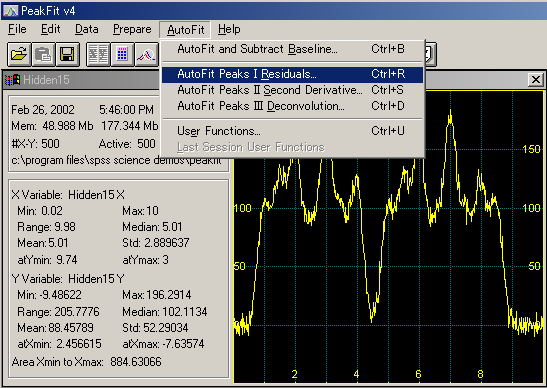Click the Hidden15 window title icon
Viewport: 547px width, 388px height.
13,80
